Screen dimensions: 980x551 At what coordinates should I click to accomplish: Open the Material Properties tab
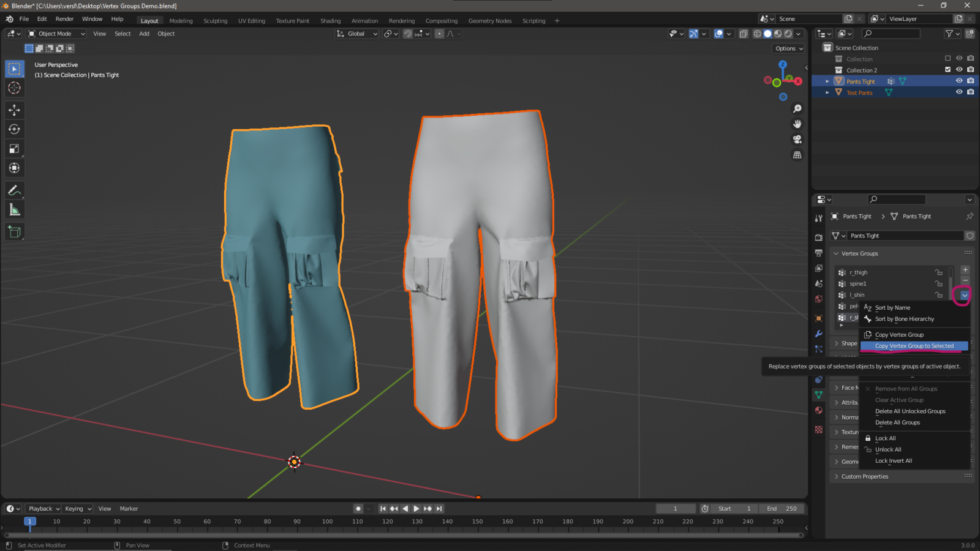pos(818,410)
